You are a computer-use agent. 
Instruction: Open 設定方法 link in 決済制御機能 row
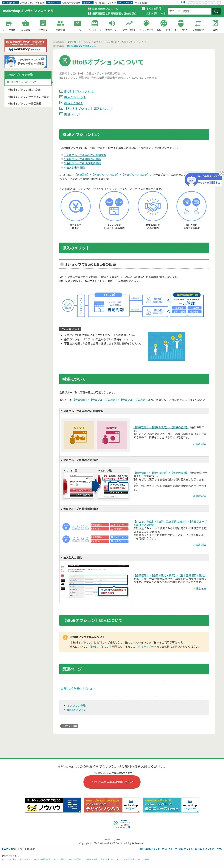(199, 545)
